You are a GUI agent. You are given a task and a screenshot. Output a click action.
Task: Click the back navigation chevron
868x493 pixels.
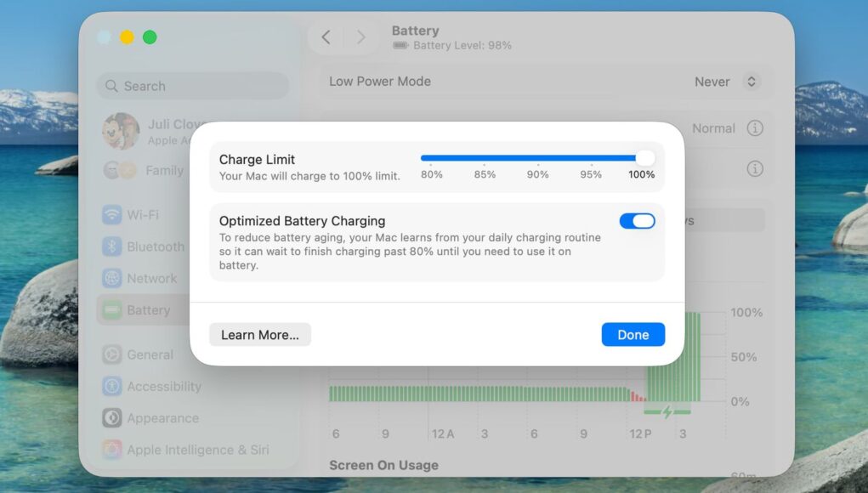click(326, 37)
